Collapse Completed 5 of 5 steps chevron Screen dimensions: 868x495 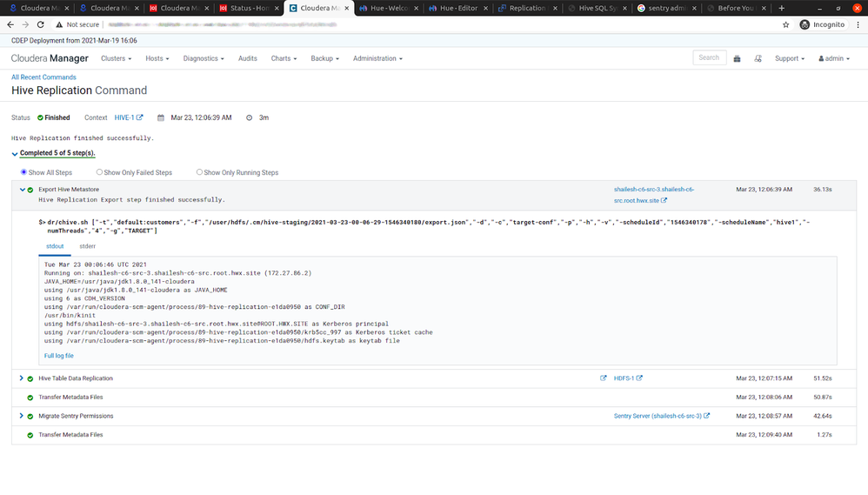click(x=15, y=154)
